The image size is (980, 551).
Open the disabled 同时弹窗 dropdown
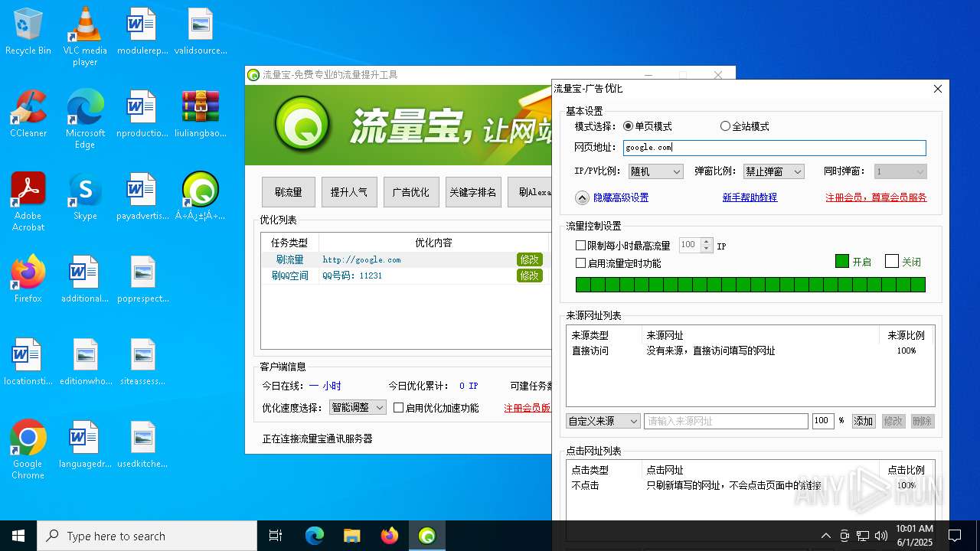coord(901,172)
